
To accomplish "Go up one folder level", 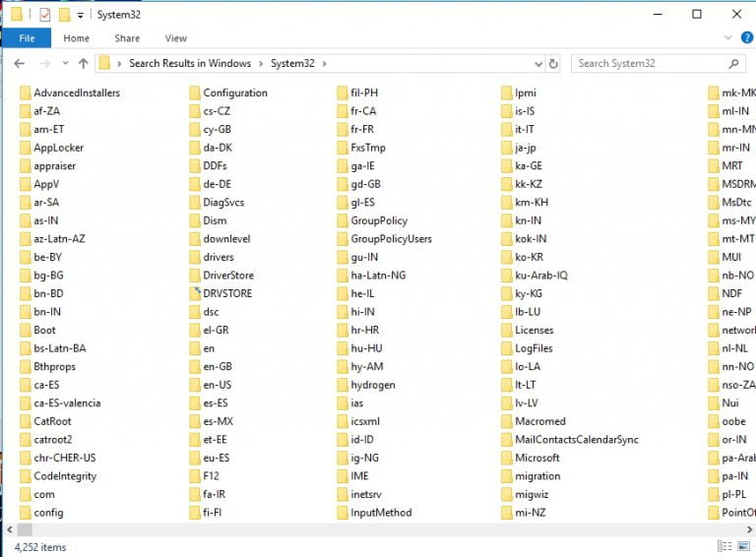I will pyautogui.click(x=84, y=64).
